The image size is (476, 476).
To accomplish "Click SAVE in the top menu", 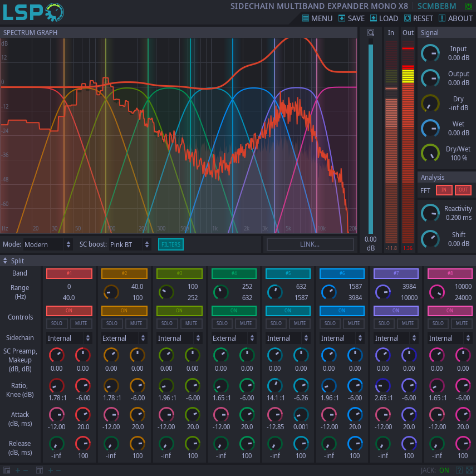I will coord(351,18).
